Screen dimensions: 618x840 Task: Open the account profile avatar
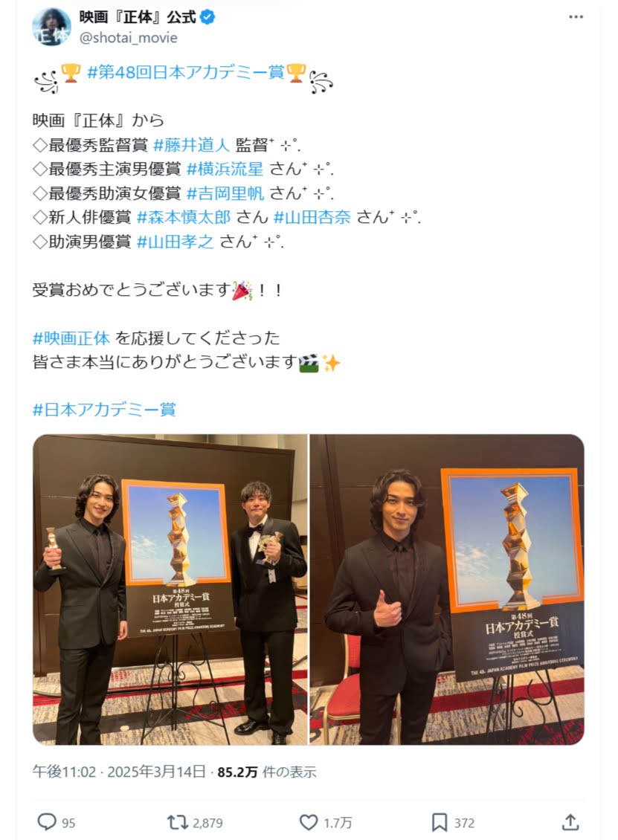point(51,26)
